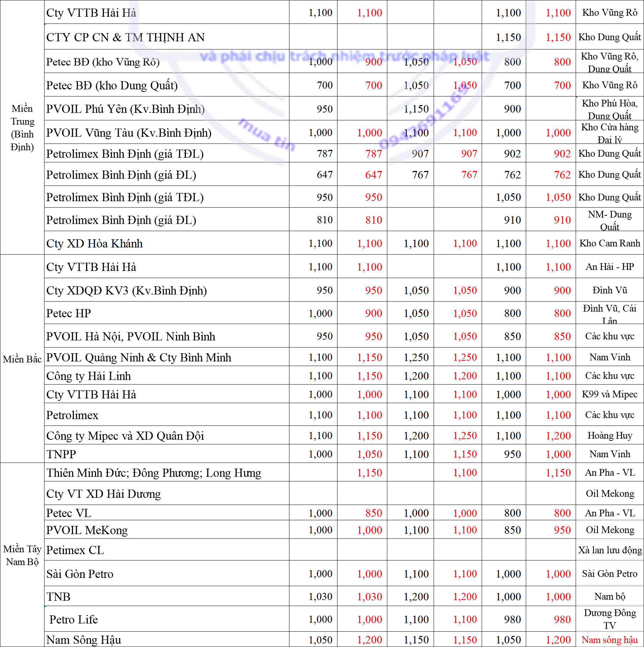The image size is (644, 647).
Task: Click the 'Petrolimex' cell in Miền Bắc
Action: click(x=167, y=415)
